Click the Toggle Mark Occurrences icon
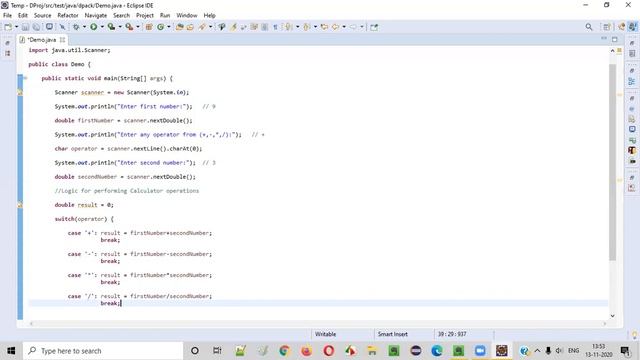Image resolution: width=640 pixels, height=360 pixels. point(233,27)
